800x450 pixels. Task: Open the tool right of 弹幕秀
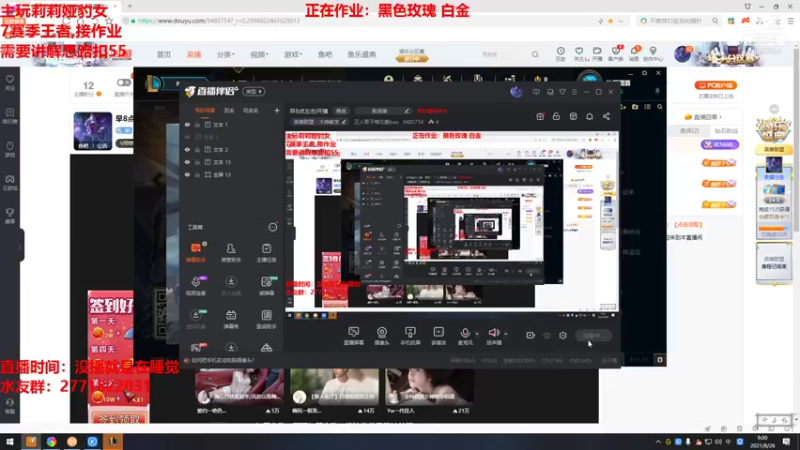tap(266, 319)
